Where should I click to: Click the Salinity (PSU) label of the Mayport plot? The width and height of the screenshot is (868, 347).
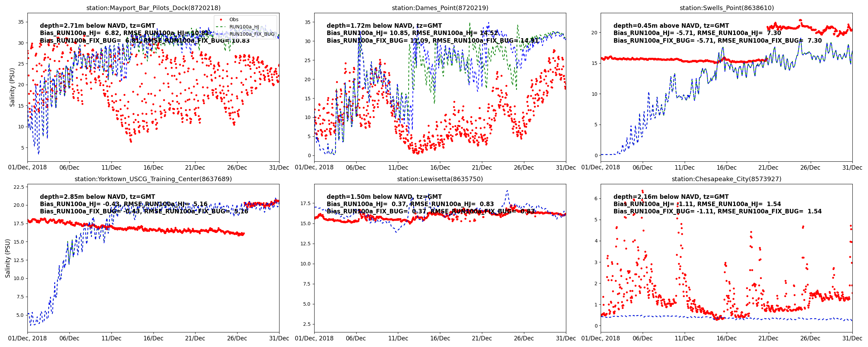(12, 87)
